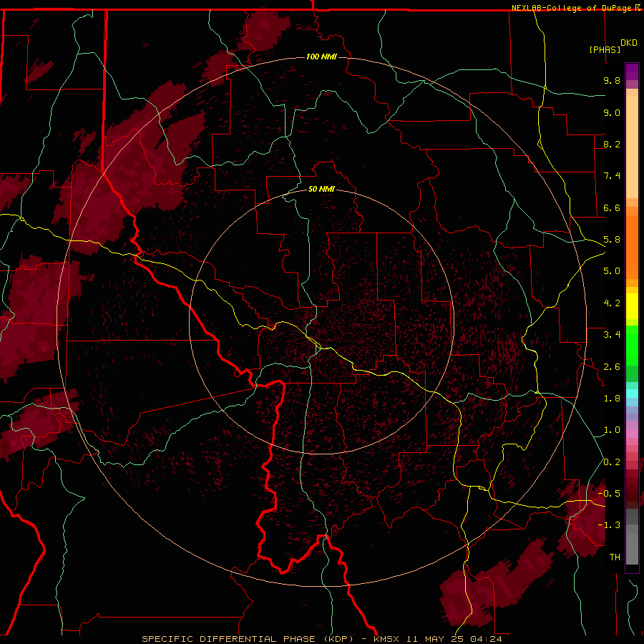
Task: Click the purple top segment of the color bar
Action: 632,72
